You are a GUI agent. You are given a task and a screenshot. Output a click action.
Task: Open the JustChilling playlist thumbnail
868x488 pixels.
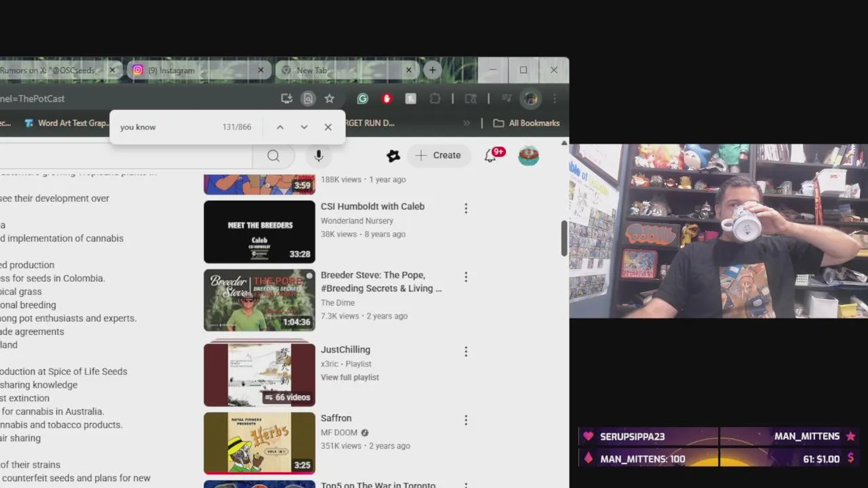tap(260, 375)
